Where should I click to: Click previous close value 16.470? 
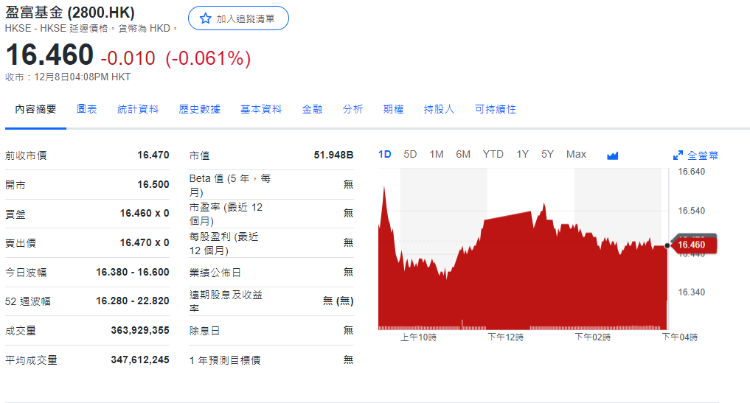(x=153, y=155)
